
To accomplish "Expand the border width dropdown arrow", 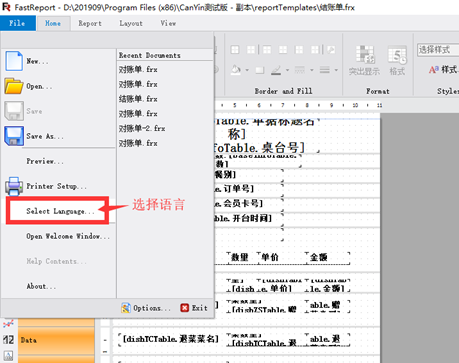I will coord(336,70).
